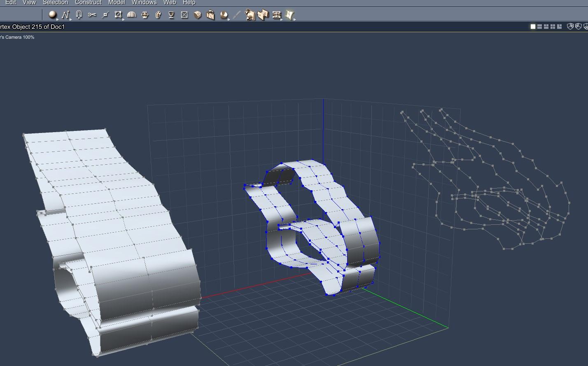This screenshot has width=588, height=366.
Task: Click the glowing gold tool icon
Action: click(289, 15)
